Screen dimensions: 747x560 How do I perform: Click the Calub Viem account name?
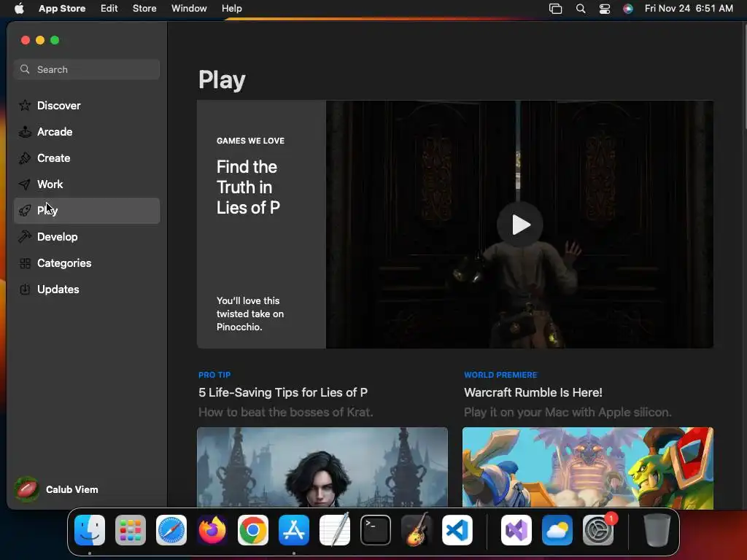coord(72,489)
